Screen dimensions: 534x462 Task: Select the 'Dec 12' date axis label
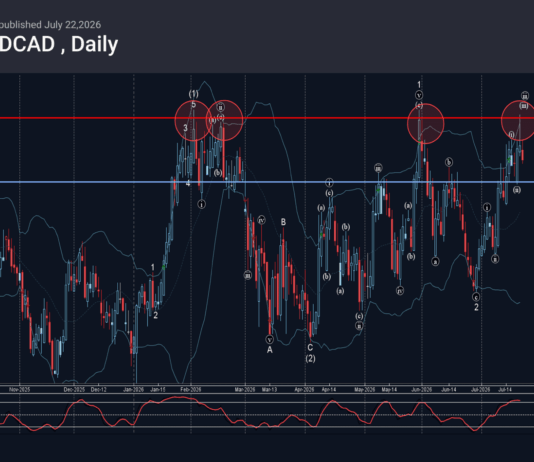99,389
